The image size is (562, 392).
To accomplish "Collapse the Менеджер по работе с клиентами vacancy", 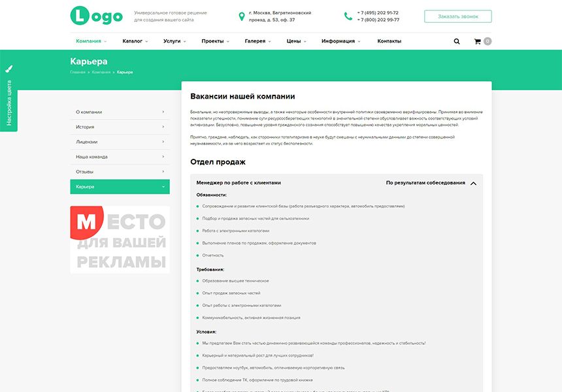I will click(474, 183).
